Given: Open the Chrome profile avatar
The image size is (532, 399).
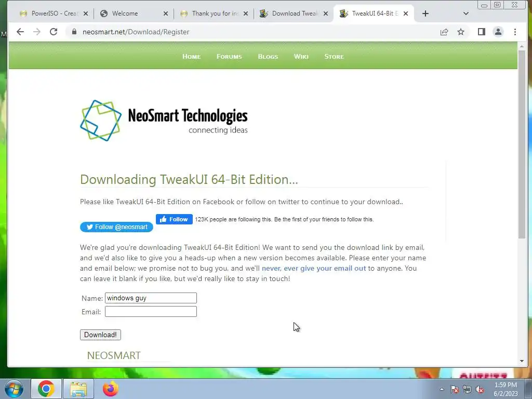Looking at the screenshot, I should [498, 32].
